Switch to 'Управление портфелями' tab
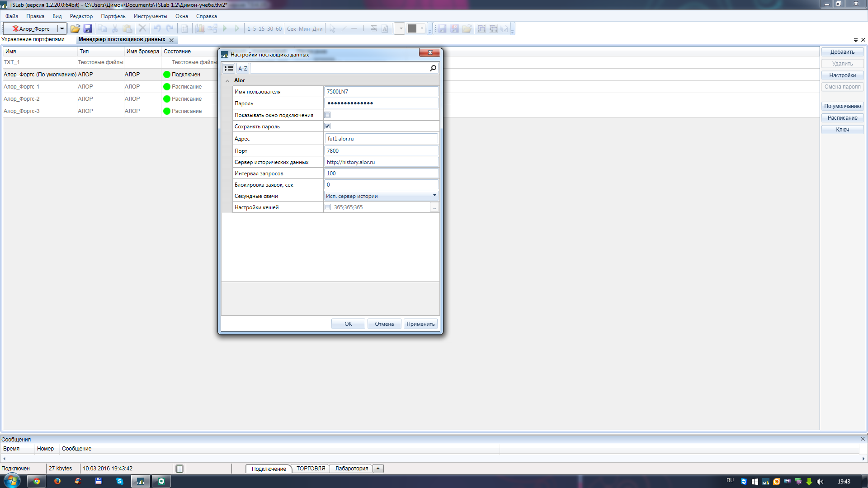Viewport: 868px width, 488px height. (33, 39)
